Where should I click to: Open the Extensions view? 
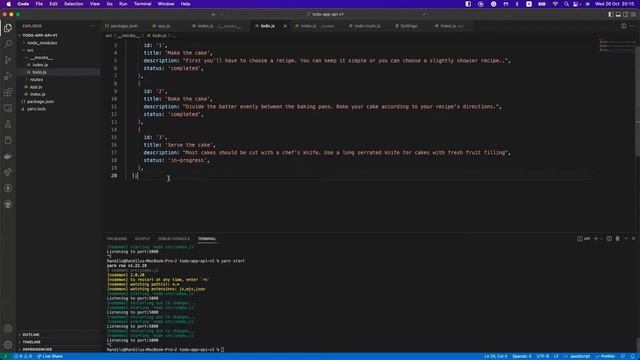point(8,92)
